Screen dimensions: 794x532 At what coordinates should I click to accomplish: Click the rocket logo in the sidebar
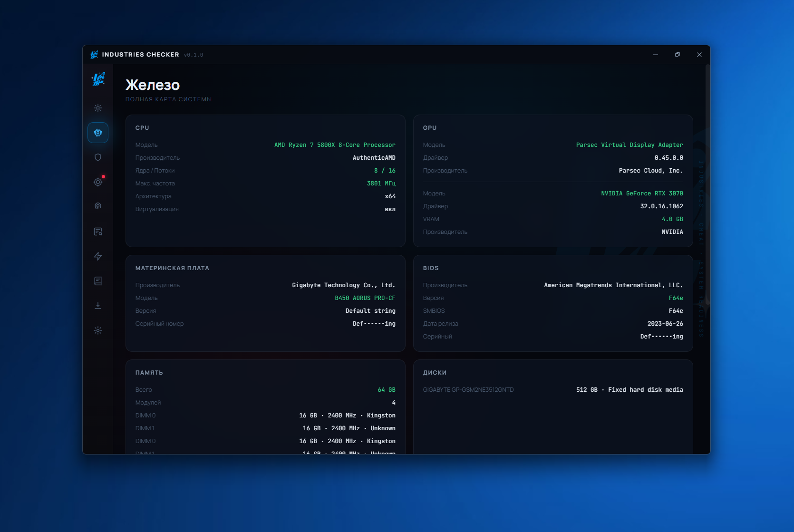pyautogui.click(x=98, y=79)
